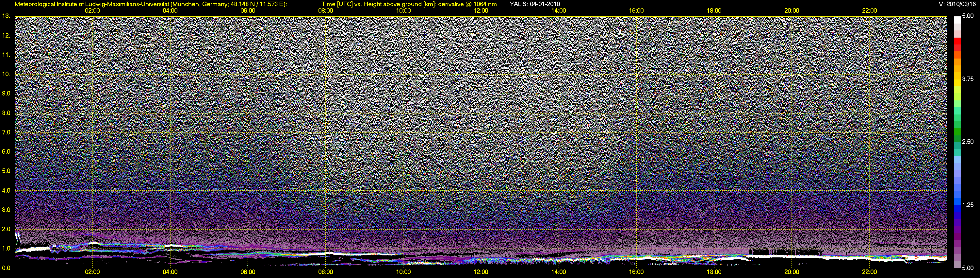Image resolution: width=980 pixels, height=278 pixels.
Task: Click the 5.0 km height axis label
Action: (6, 171)
